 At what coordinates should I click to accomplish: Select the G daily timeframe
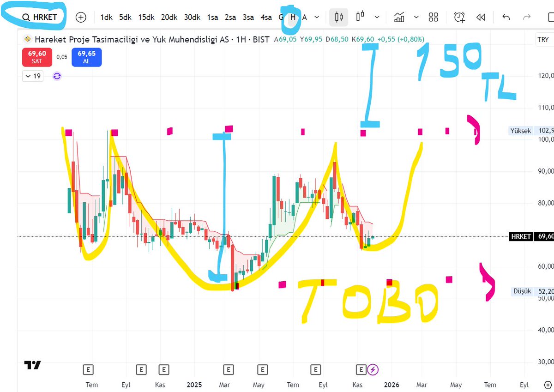281,17
